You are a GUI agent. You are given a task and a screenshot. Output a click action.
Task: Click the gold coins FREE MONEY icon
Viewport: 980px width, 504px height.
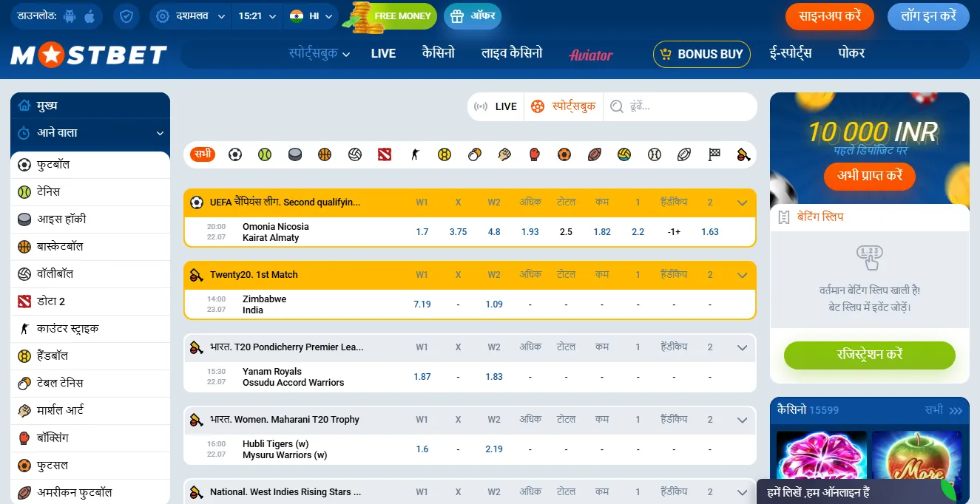(365, 16)
